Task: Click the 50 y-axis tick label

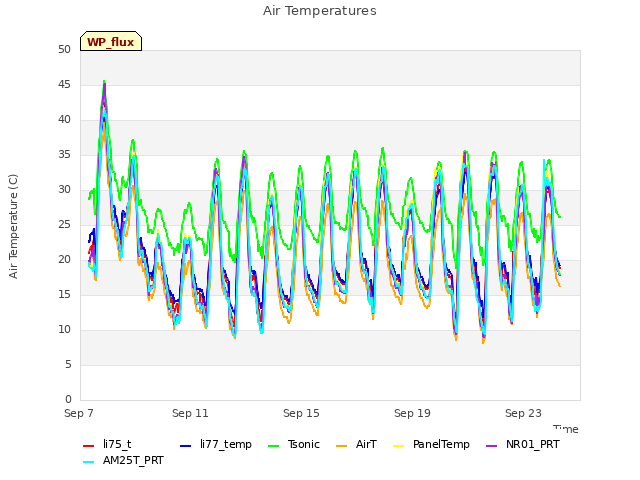Action: point(64,50)
